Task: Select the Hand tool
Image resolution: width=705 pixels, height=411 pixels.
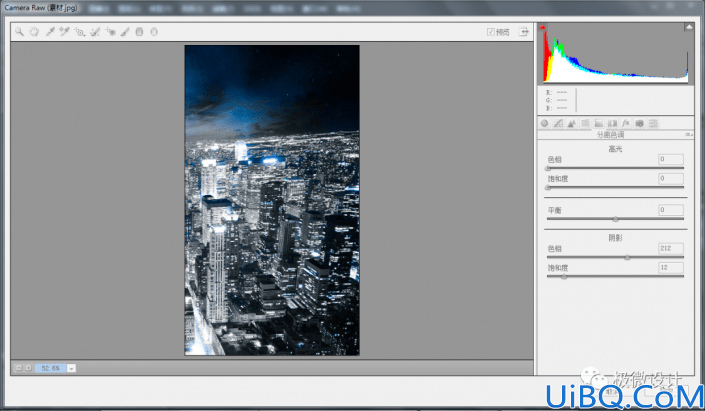Action: pyautogui.click(x=34, y=31)
